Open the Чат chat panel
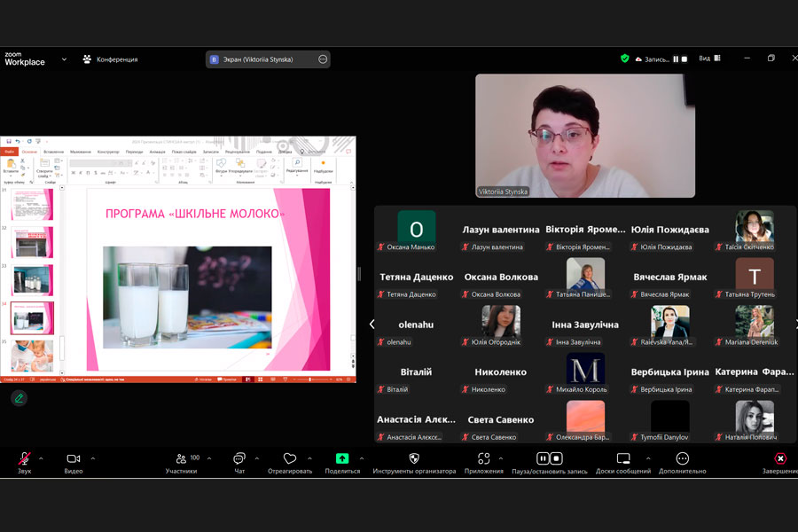 click(239, 458)
